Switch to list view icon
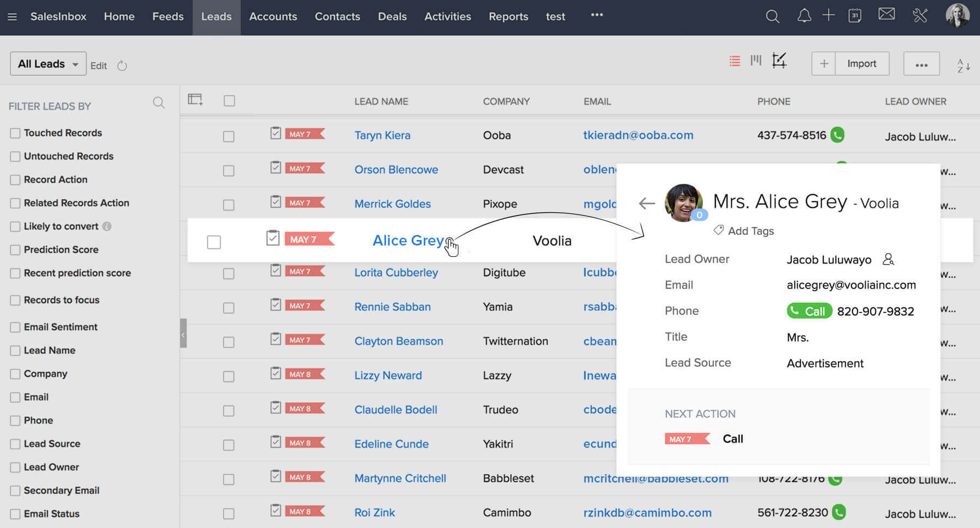 pyautogui.click(x=734, y=61)
